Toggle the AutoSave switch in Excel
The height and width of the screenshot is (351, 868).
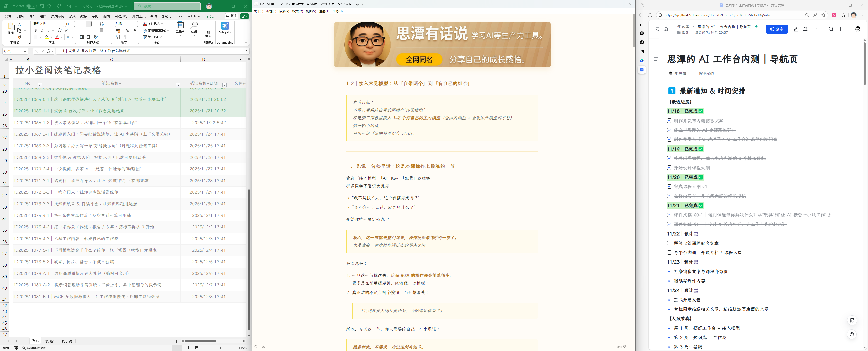coord(31,6)
